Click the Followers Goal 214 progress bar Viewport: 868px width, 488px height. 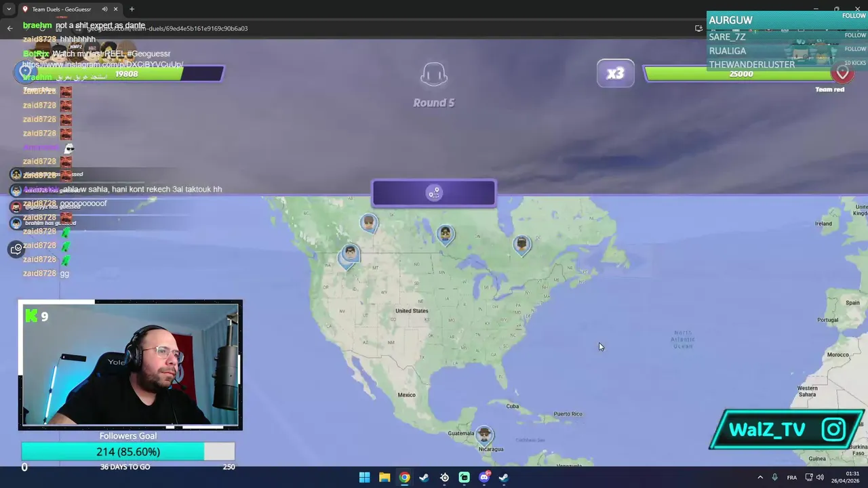point(128,451)
